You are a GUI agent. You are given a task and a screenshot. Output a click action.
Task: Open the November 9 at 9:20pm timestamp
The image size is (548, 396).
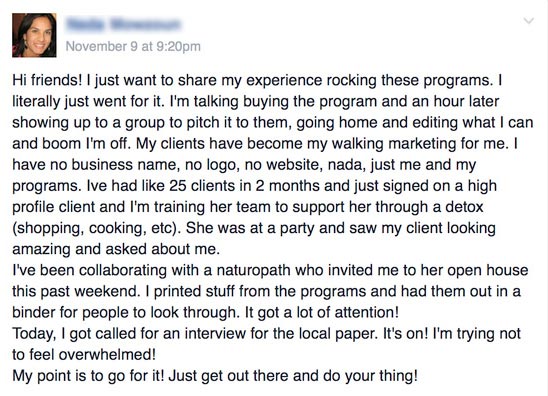(133, 46)
